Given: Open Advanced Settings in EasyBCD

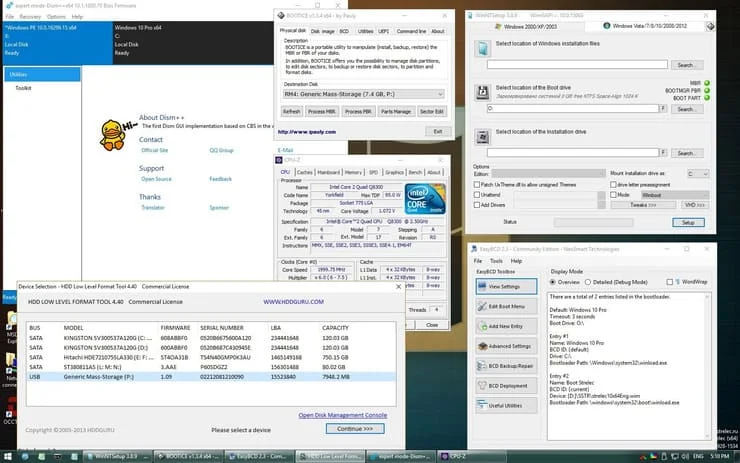Looking at the screenshot, I should point(506,346).
